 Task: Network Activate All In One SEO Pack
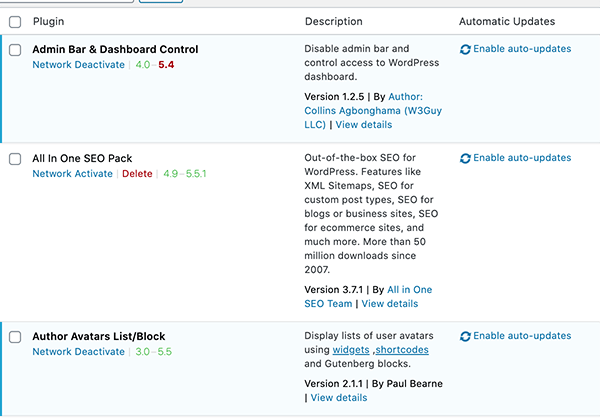[72, 174]
